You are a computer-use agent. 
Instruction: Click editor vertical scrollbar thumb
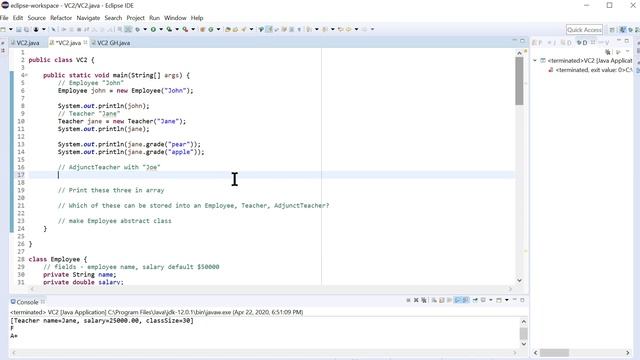click(x=519, y=81)
